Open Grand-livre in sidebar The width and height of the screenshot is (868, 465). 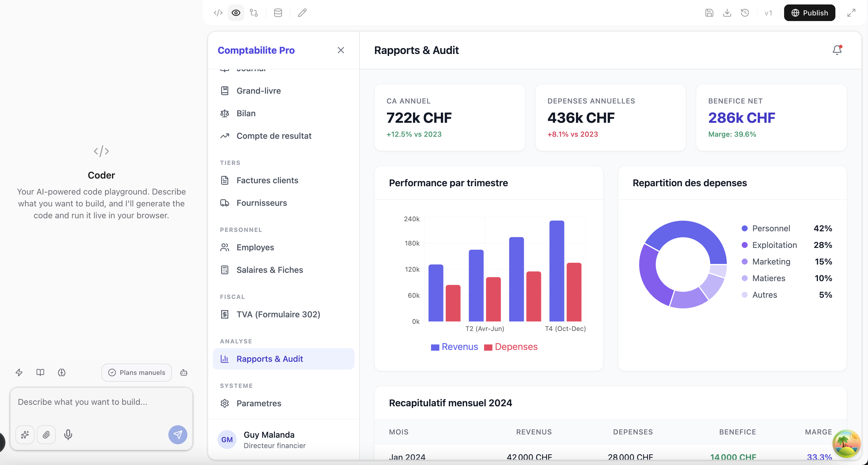pos(284,91)
